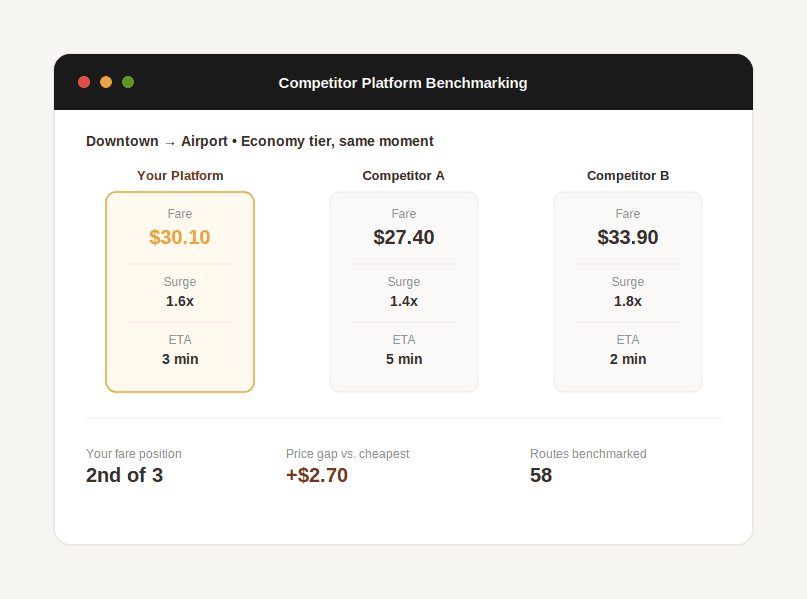Select the Competitor A column label
Screen dimensions: 807x599
pyautogui.click(x=404, y=175)
